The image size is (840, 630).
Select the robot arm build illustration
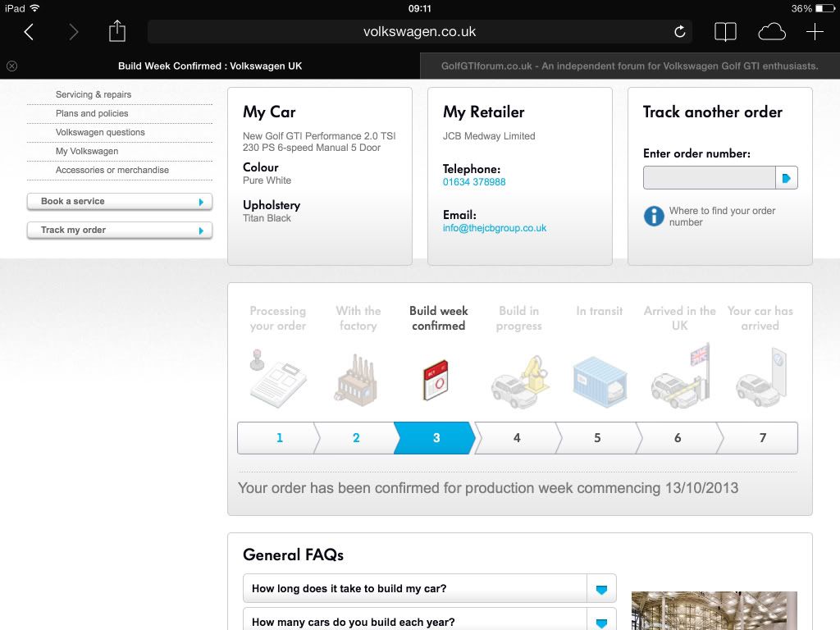[519, 381]
